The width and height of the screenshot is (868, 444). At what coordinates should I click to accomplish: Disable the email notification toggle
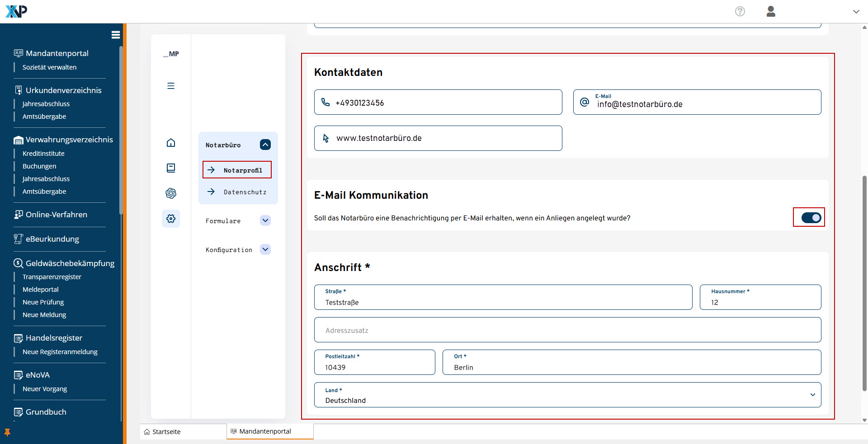point(811,218)
